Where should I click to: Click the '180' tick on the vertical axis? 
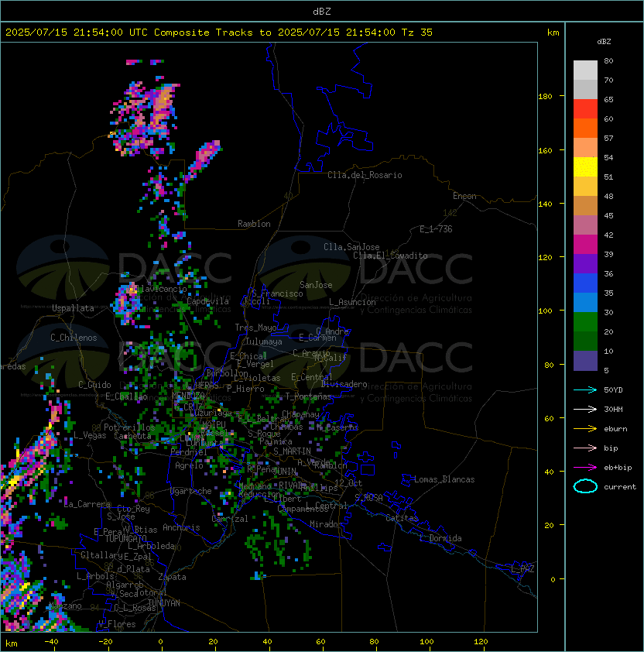point(545,97)
